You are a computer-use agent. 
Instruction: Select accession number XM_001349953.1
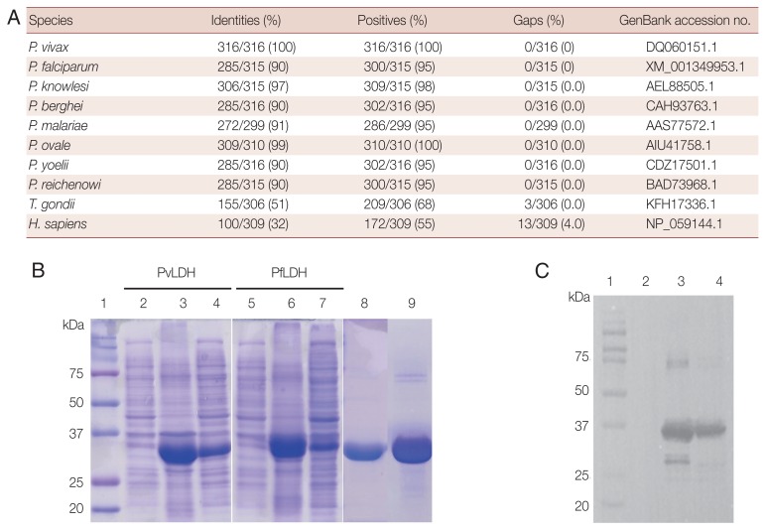tap(696, 66)
